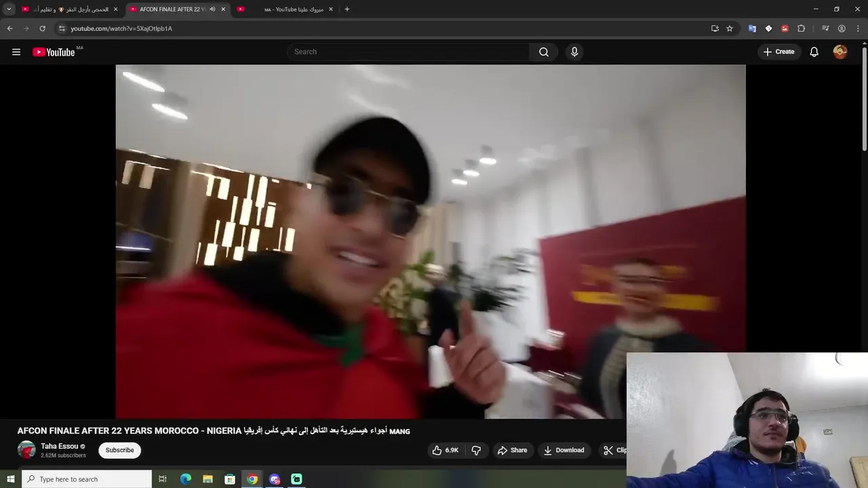Open the Windows Start menu

[10, 479]
